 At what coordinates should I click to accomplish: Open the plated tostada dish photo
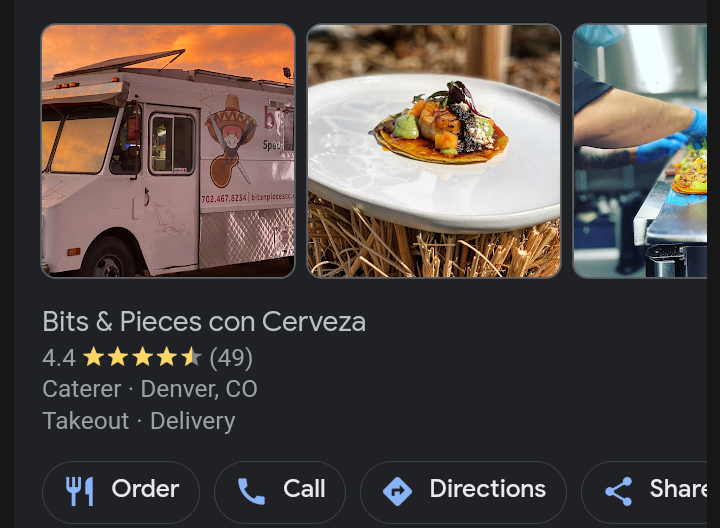point(434,151)
